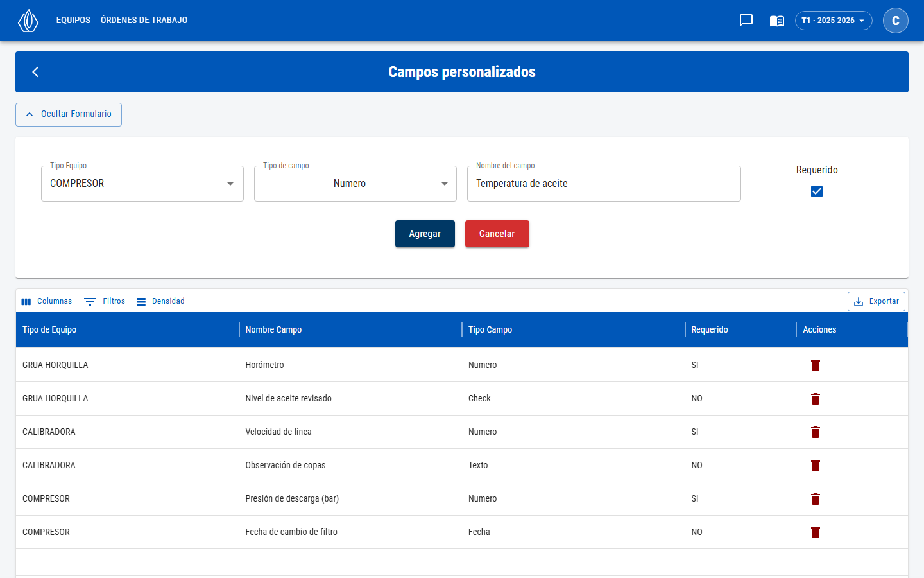Go back with the left chevron arrow
924x578 pixels.
35,72
